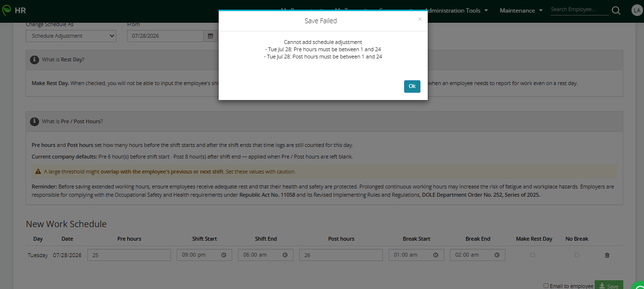Click the New Work Schedule heading
644x289 pixels.
click(66, 224)
